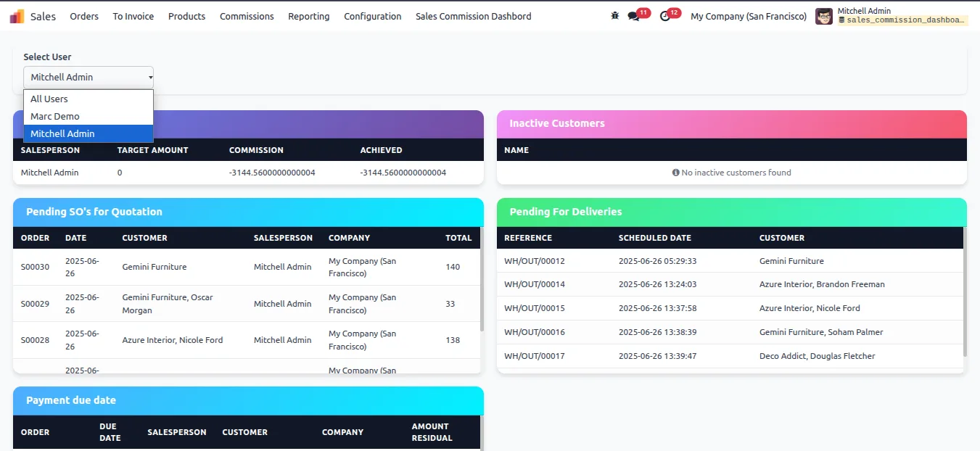Click the Sales app logo icon
Viewport: 980px width, 451px height.
coord(17,16)
